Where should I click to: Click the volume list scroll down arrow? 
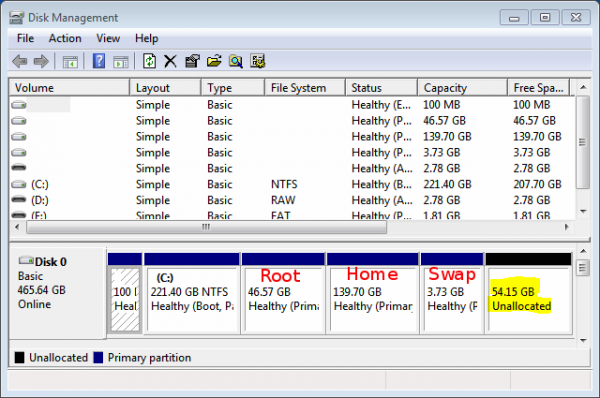pos(583,211)
